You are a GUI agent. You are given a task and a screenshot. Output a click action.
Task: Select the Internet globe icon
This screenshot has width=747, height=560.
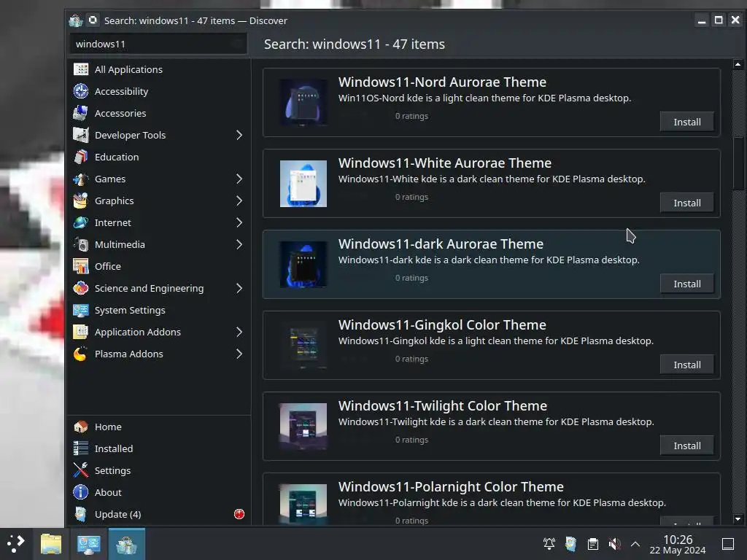80,222
